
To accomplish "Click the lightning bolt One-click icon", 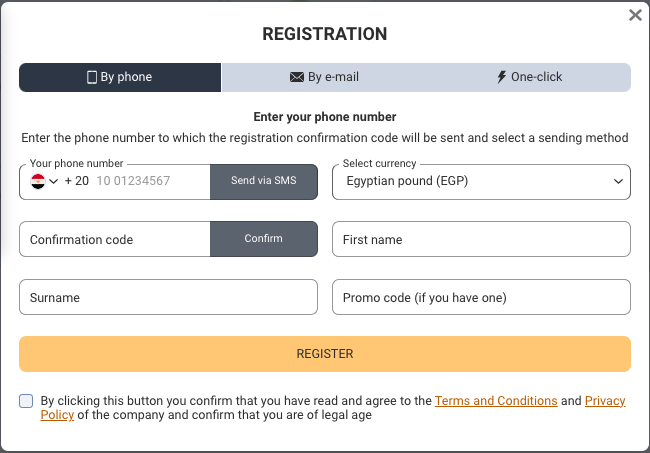I will pos(502,77).
